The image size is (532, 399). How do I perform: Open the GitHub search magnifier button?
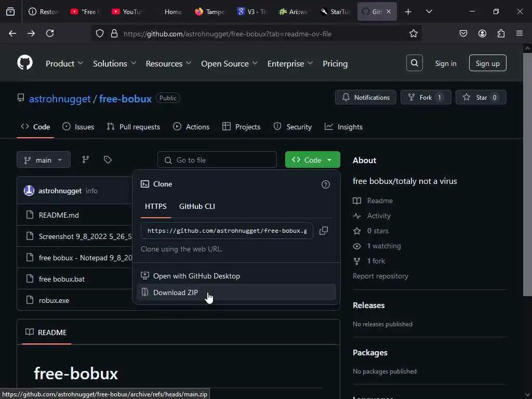(414, 63)
